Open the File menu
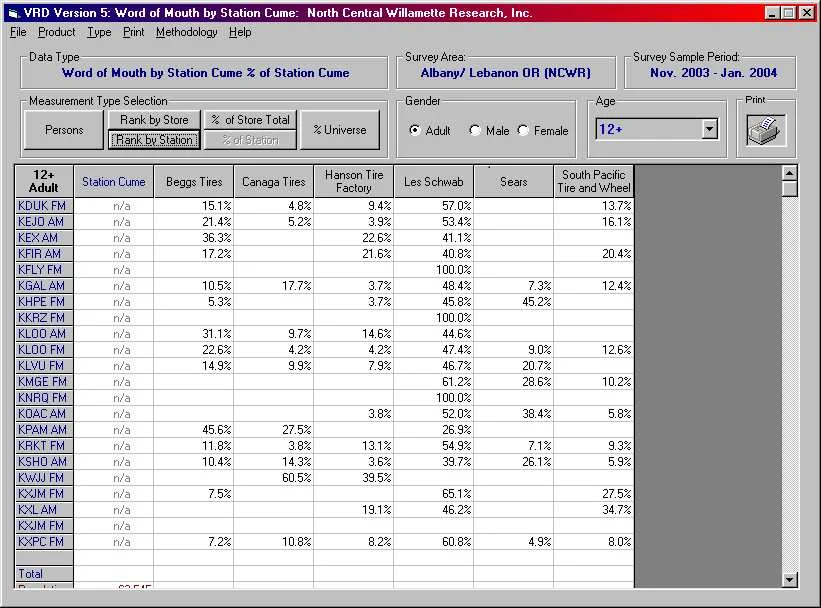The width and height of the screenshot is (821, 608). (18, 32)
